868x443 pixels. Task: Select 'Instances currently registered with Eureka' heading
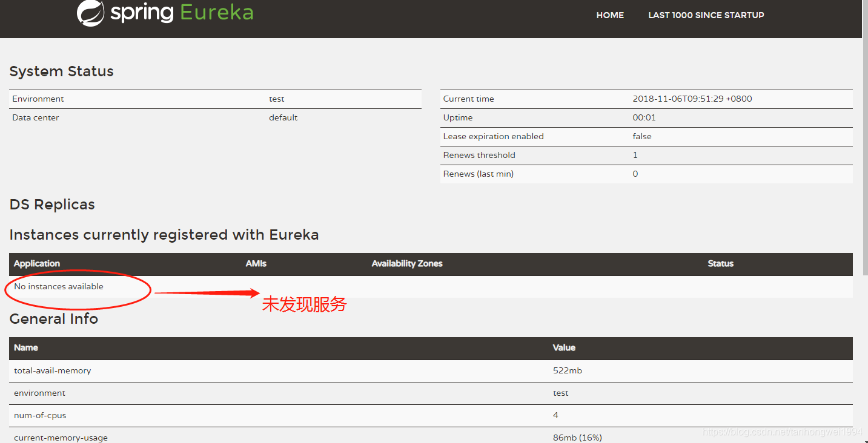point(164,235)
